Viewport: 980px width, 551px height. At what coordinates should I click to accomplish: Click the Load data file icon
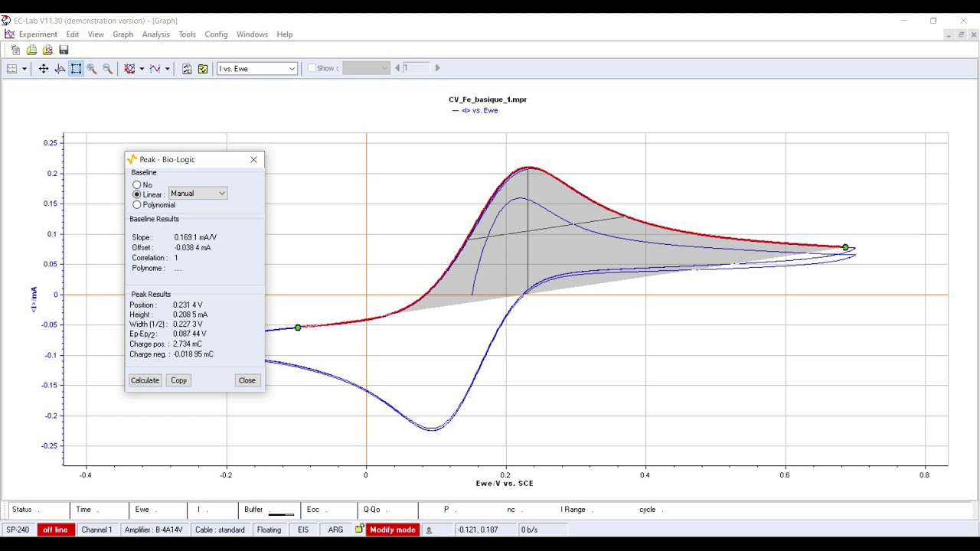pyautogui.click(x=47, y=50)
